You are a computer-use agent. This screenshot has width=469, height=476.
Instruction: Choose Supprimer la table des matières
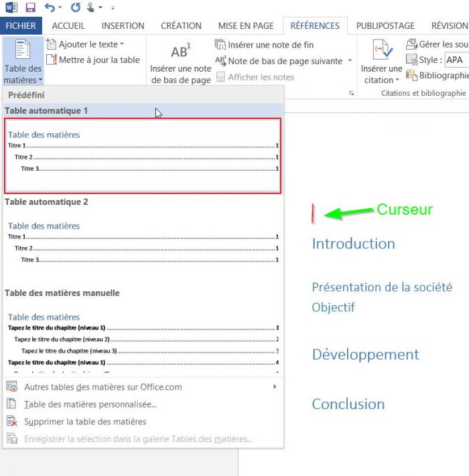tap(143, 421)
